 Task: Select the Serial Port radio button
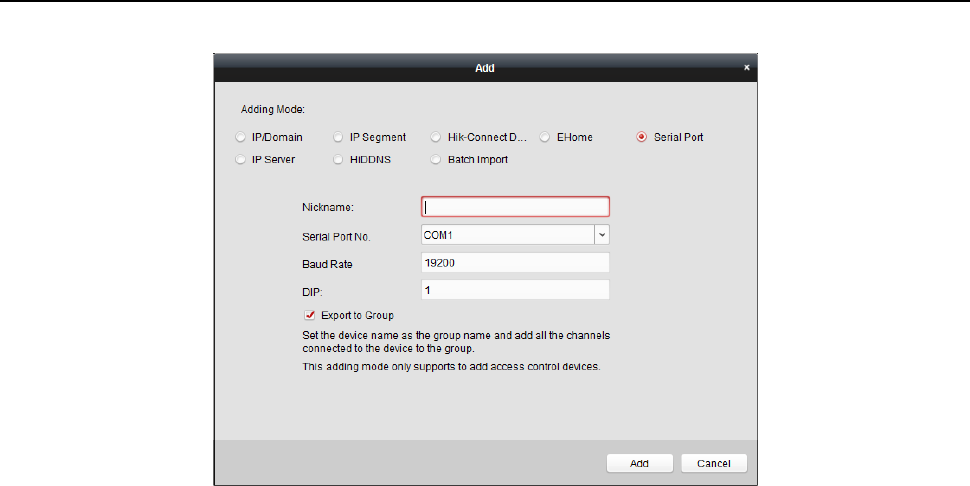pyautogui.click(x=641, y=137)
